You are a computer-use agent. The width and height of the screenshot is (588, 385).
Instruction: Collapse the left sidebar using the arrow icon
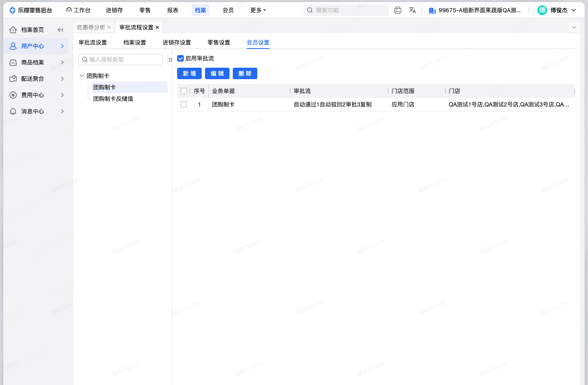(60, 30)
